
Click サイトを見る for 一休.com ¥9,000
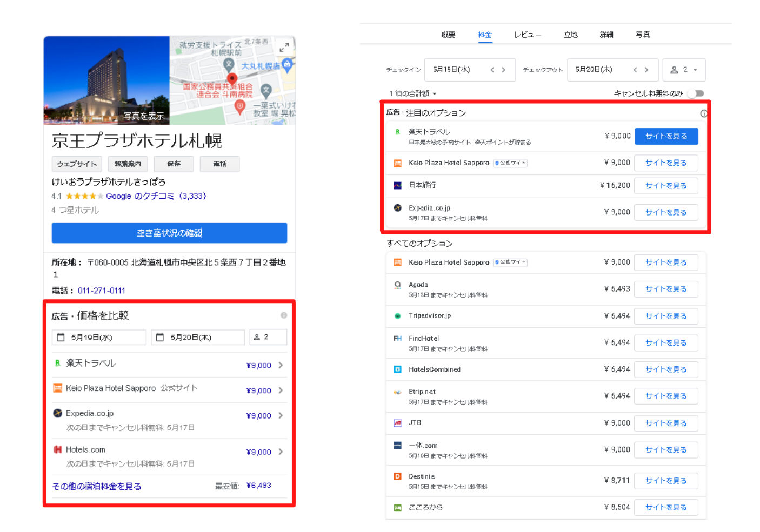click(x=666, y=450)
